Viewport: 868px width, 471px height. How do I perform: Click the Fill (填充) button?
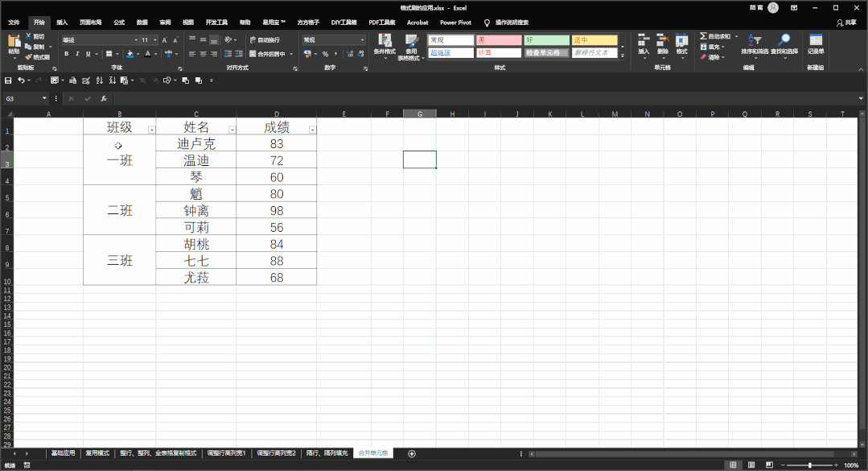713,47
